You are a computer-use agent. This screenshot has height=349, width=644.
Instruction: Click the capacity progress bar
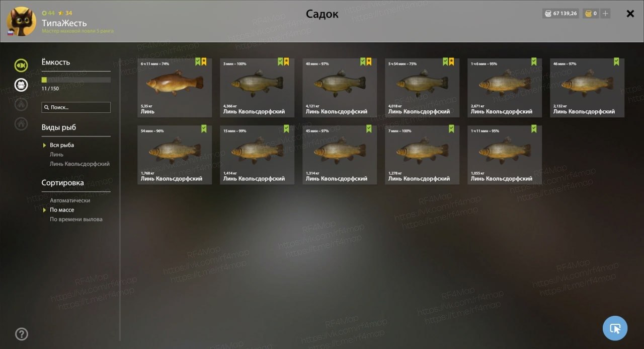[x=76, y=80]
